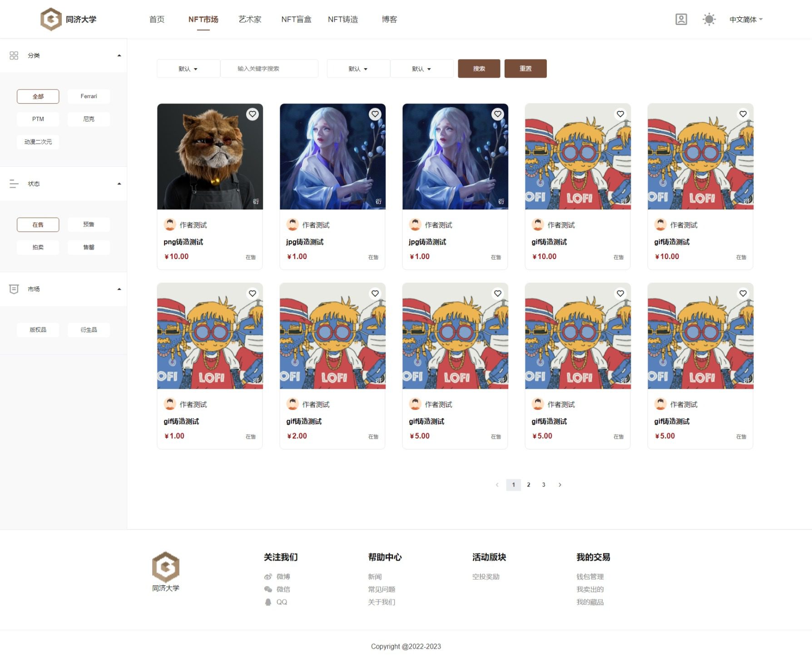Click the QQ penguin icon in footer

[268, 602]
